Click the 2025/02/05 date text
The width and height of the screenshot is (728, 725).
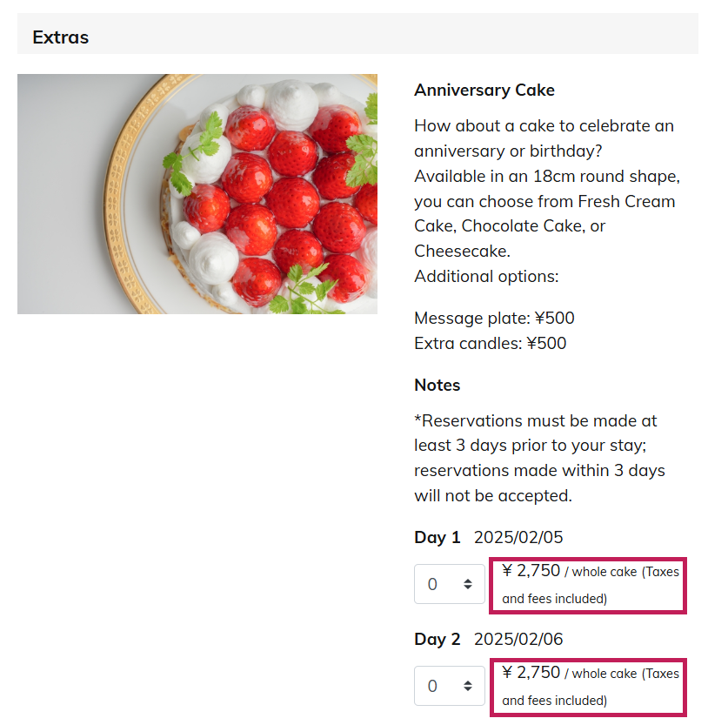pyautogui.click(x=518, y=537)
